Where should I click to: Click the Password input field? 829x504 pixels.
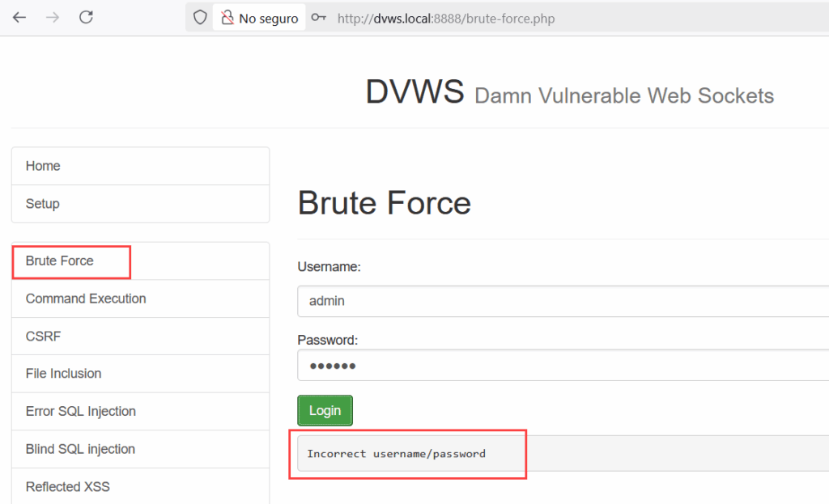(563, 365)
